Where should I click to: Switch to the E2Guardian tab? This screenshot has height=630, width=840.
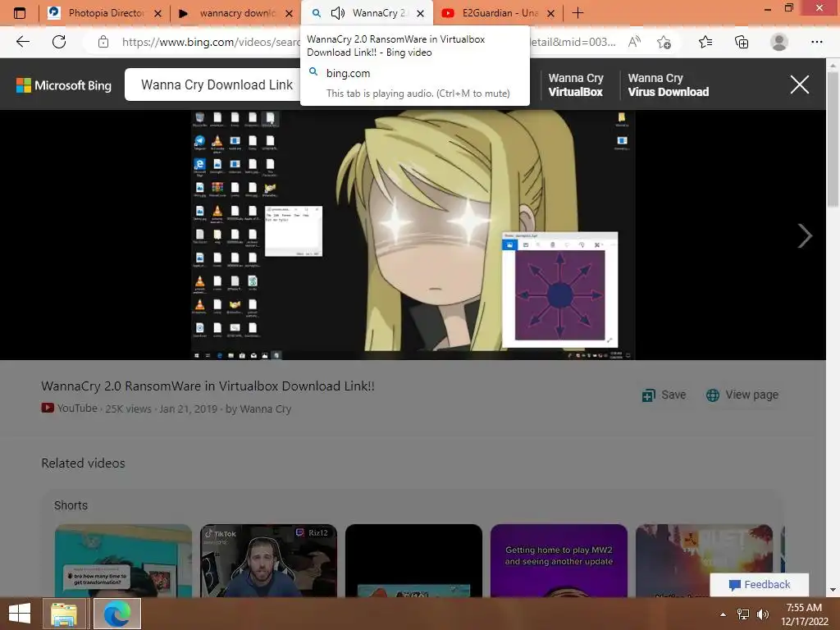tap(498, 13)
